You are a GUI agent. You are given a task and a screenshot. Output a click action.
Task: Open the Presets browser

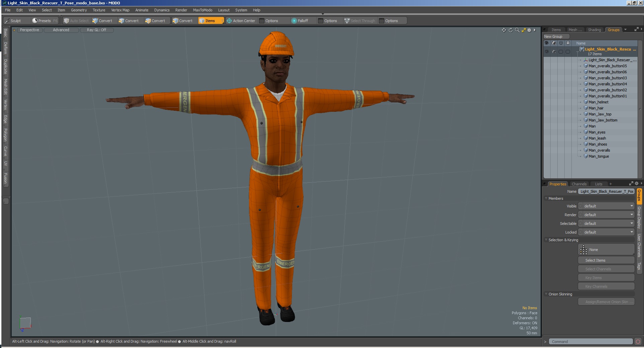[44, 21]
